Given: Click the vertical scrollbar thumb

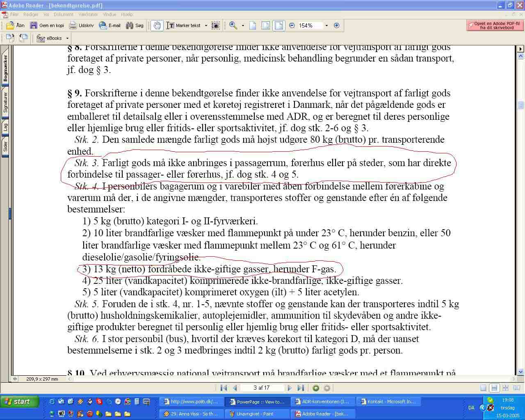Looking at the screenshot, I should point(521,104).
